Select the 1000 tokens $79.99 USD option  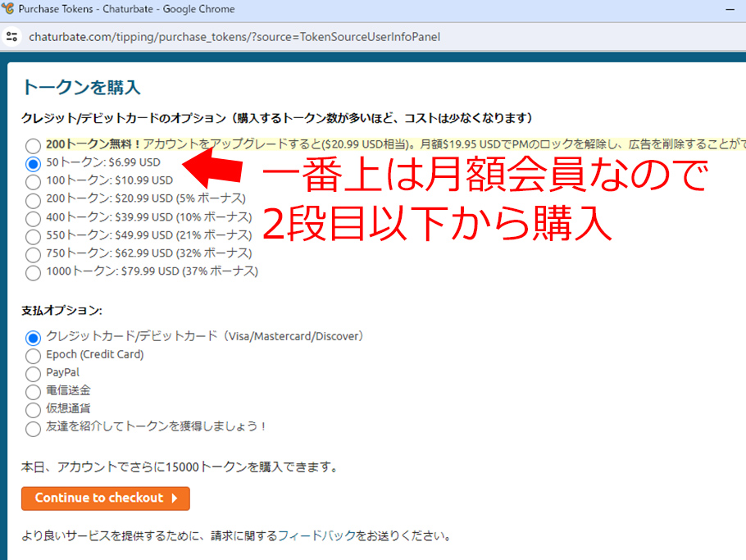(x=33, y=272)
